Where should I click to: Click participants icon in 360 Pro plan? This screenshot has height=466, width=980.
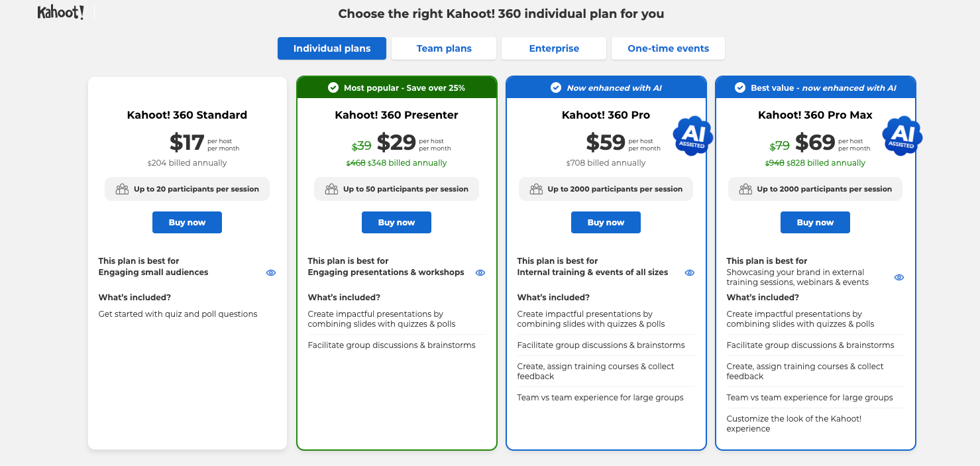pos(536,189)
